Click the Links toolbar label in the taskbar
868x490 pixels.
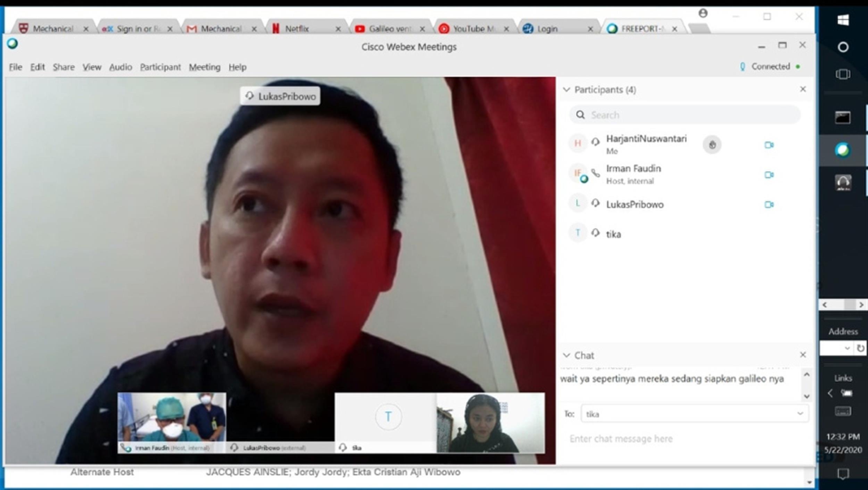(843, 378)
